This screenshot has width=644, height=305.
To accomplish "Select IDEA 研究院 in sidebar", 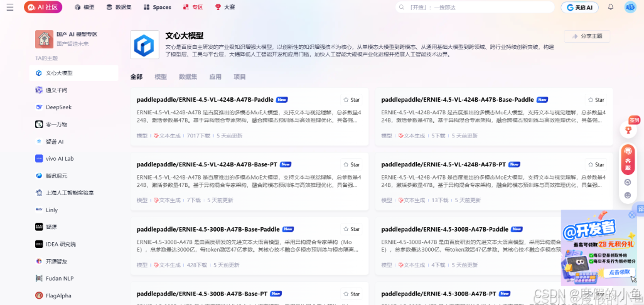I will click(74, 244).
